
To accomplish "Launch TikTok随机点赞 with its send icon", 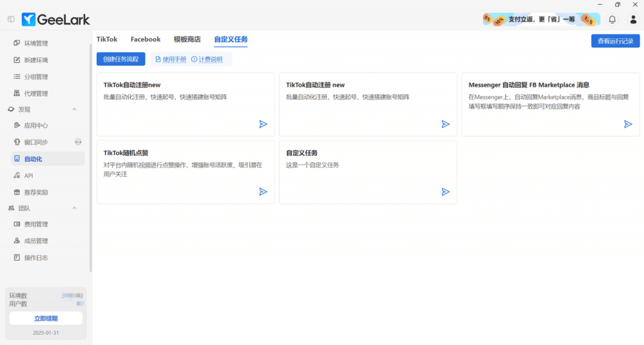I will [263, 192].
